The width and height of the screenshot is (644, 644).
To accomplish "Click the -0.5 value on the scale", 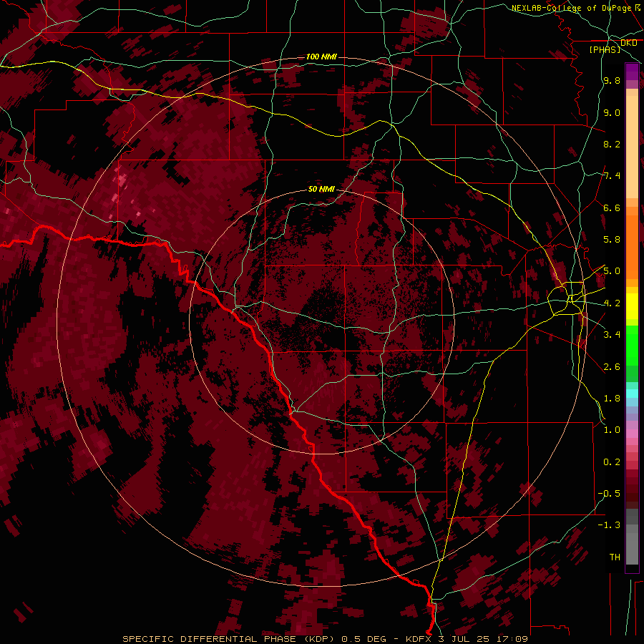I will (609, 493).
